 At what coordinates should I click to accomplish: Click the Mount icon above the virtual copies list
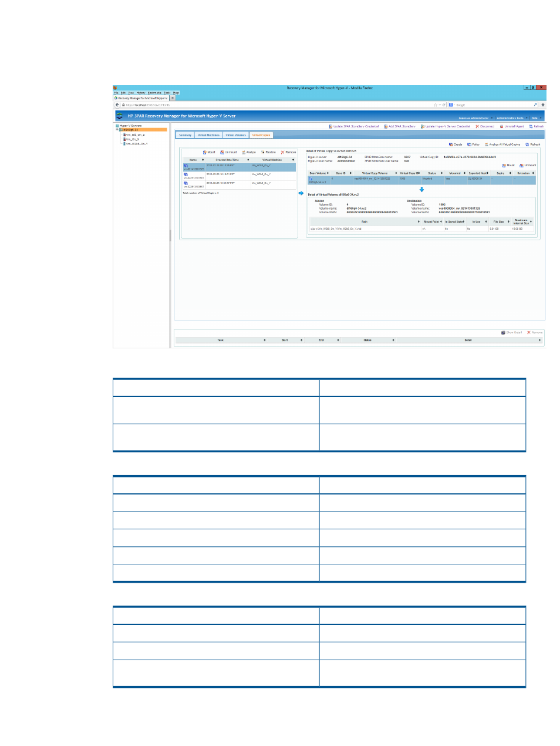pos(205,152)
